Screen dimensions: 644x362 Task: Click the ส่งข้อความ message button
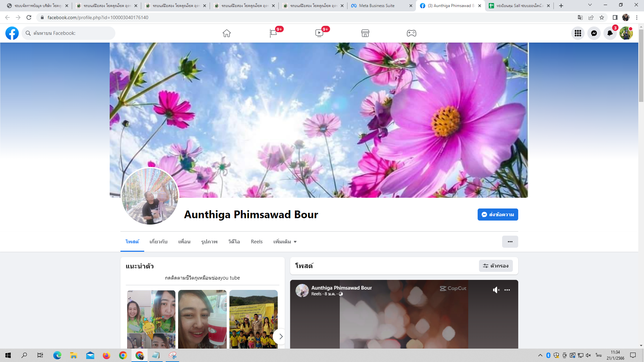498,215
